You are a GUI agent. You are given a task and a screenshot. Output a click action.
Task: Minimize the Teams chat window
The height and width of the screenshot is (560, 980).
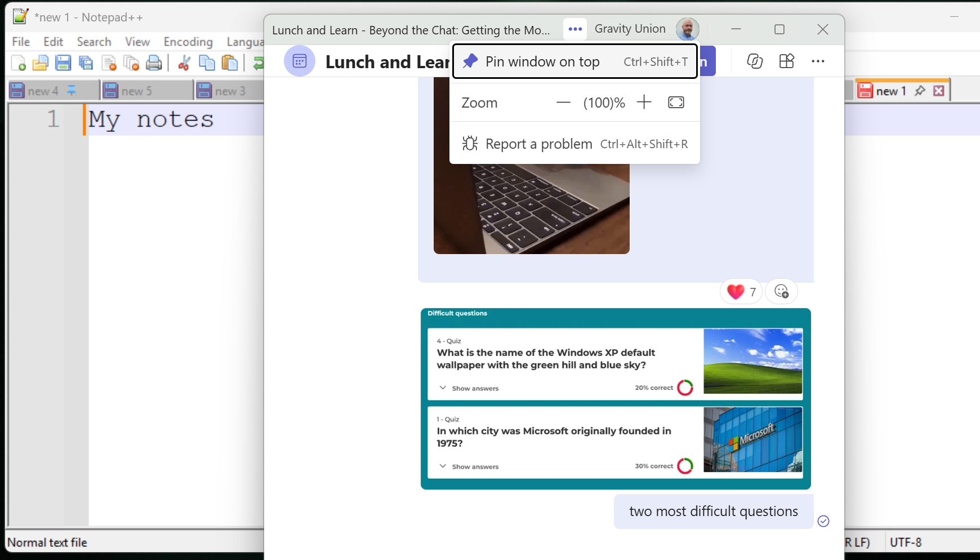coord(736,29)
